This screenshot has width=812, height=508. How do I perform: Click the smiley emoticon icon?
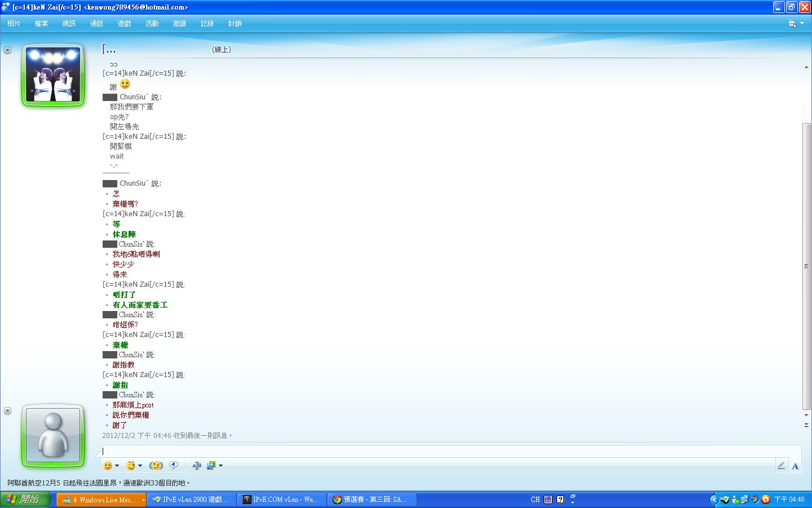point(108,466)
